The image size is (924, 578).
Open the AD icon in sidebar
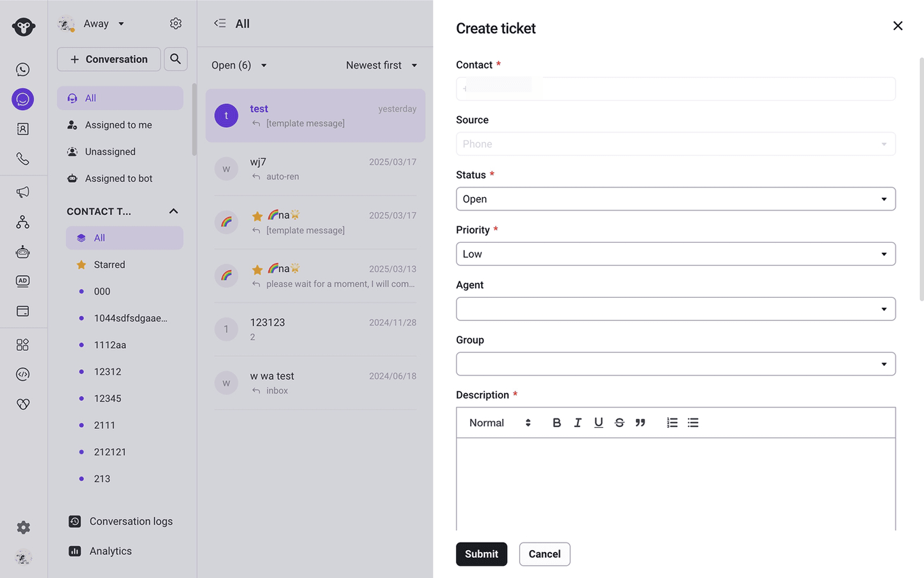[23, 282]
